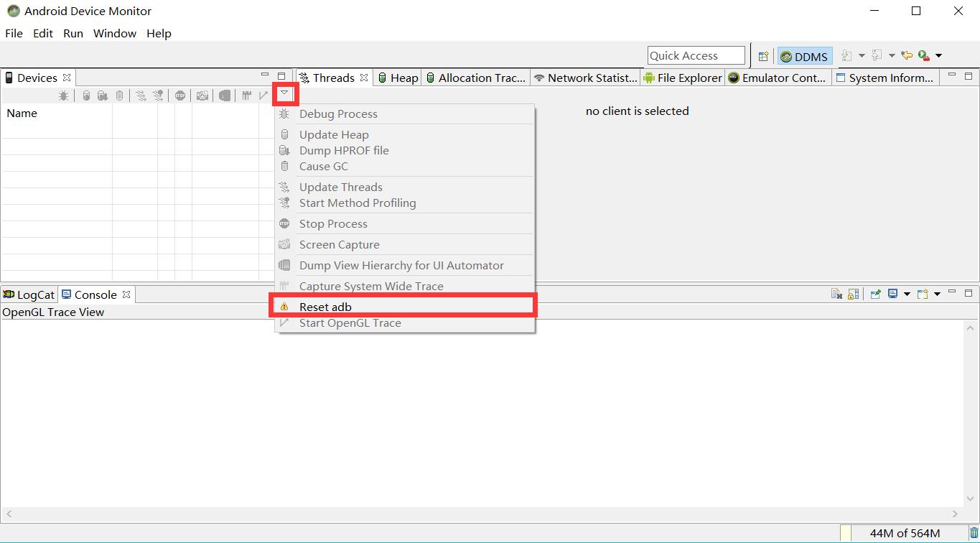Open the File Explorer tab
This screenshot has width=980, height=543.
pos(683,78)
